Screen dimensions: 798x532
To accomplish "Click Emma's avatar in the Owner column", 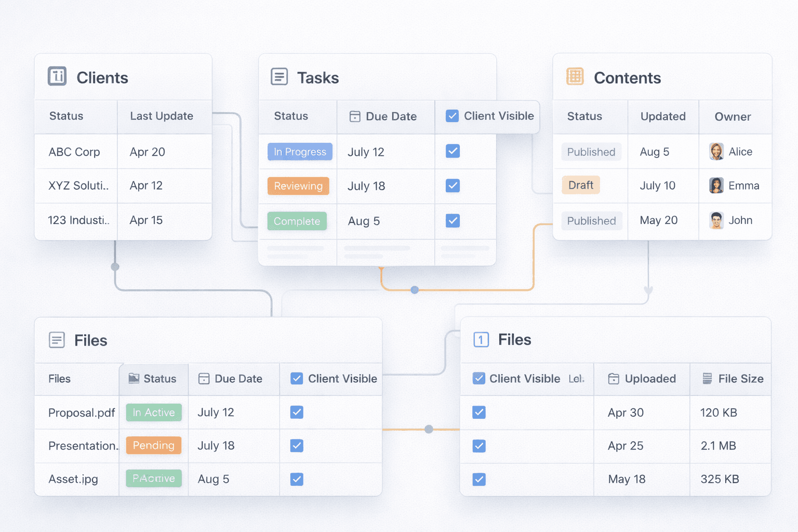I will coord(716,185).
